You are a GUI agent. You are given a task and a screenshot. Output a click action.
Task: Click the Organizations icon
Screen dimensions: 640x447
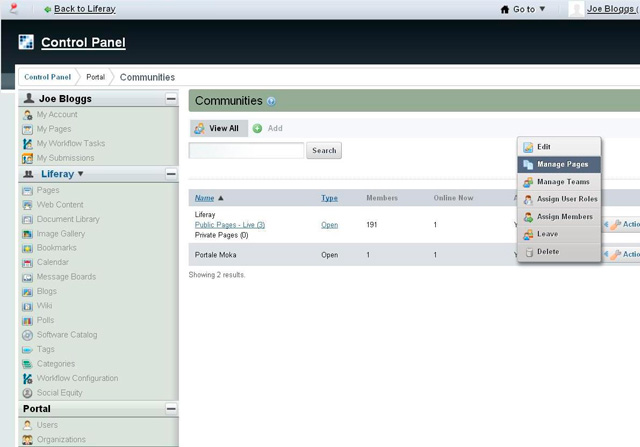27,440
